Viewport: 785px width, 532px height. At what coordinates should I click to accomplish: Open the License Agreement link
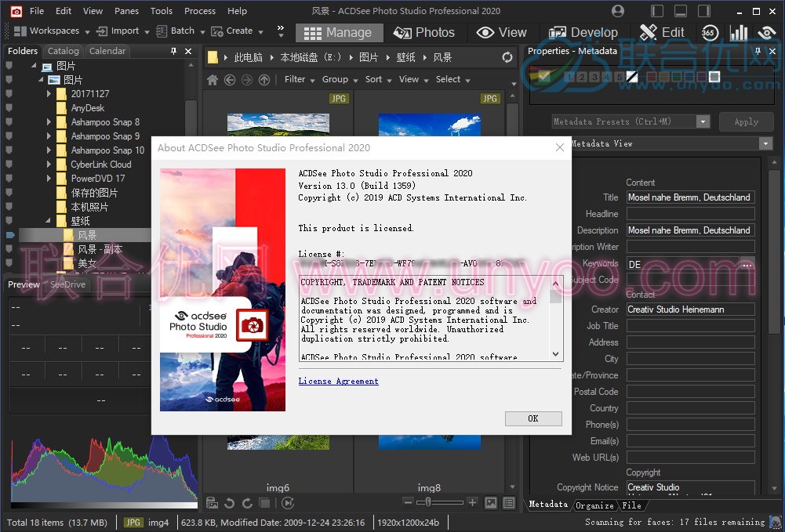click(339, 381)
